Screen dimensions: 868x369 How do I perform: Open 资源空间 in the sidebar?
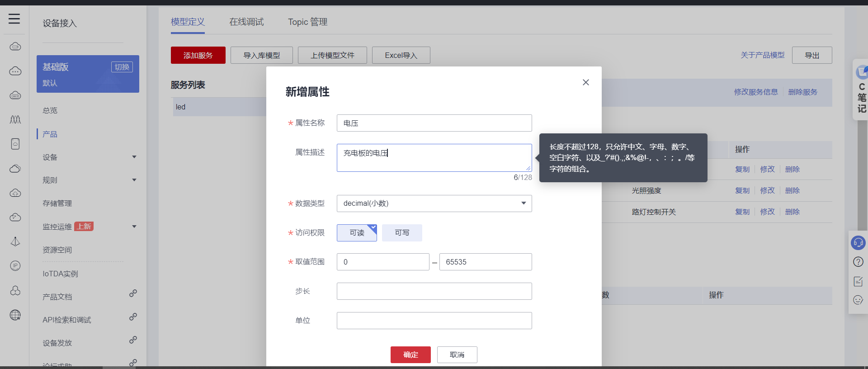click(x=57, y=250)
